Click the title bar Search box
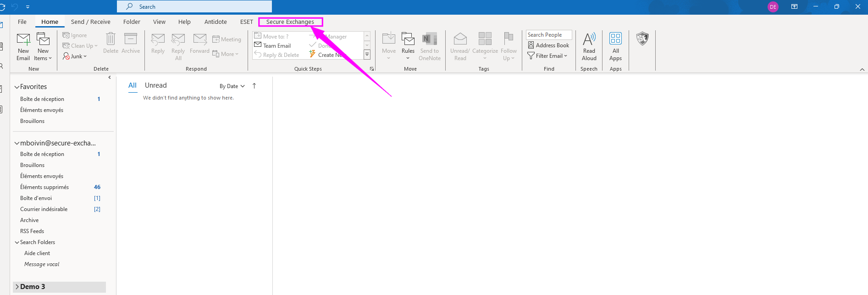This screenshot has width=868, height=295. click(194, 6)
